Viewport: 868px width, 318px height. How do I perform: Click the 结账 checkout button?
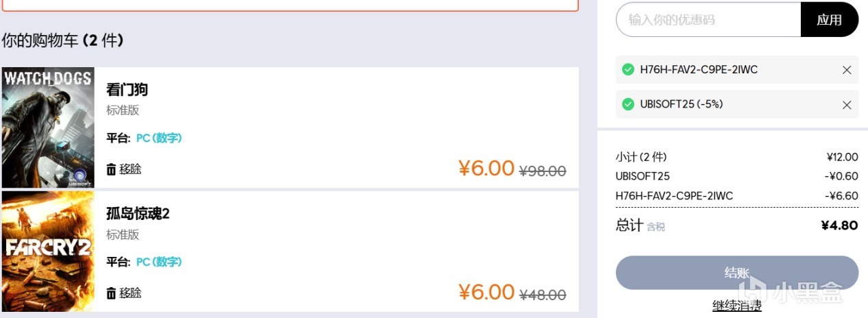pyautogui.click(x=736, y=273)
